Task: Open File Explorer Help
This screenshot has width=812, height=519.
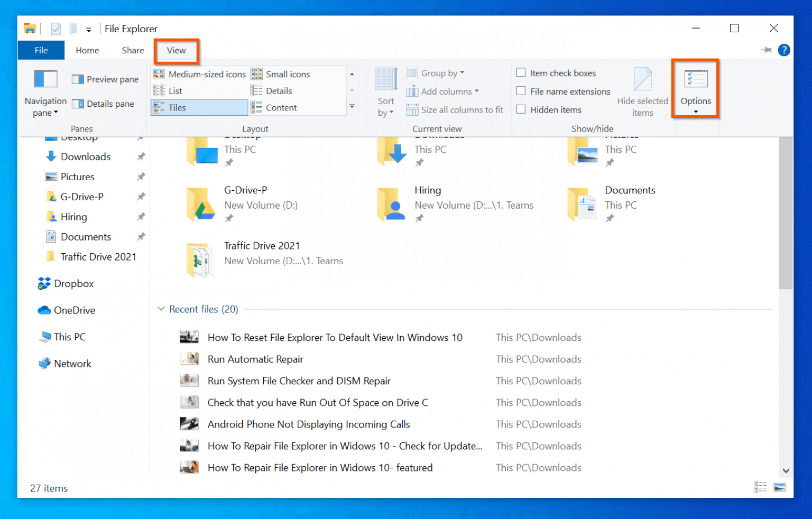Action: (x=784, y=50)
